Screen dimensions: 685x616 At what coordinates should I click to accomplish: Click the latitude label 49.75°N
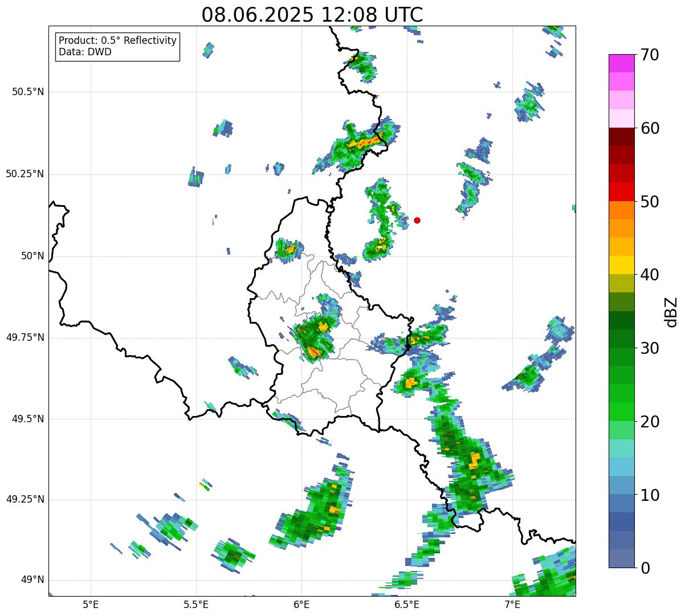pyautogui.click(x=25, y=337)
